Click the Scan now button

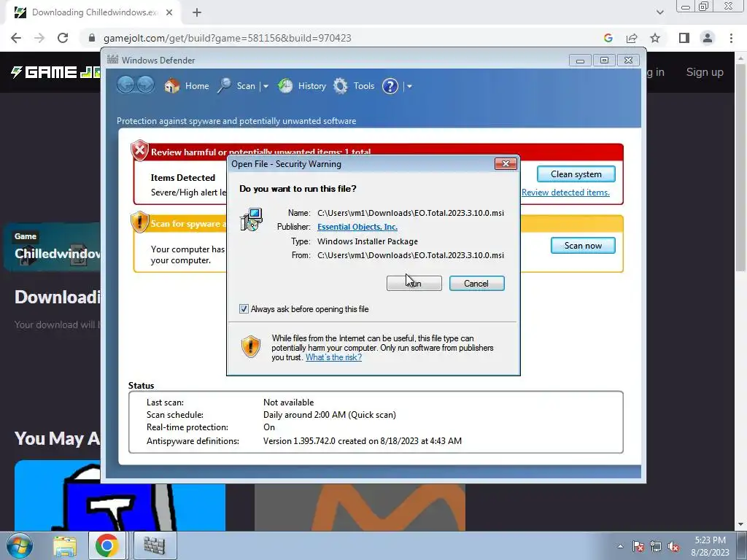pyautogui.click(x=583, y=245)
